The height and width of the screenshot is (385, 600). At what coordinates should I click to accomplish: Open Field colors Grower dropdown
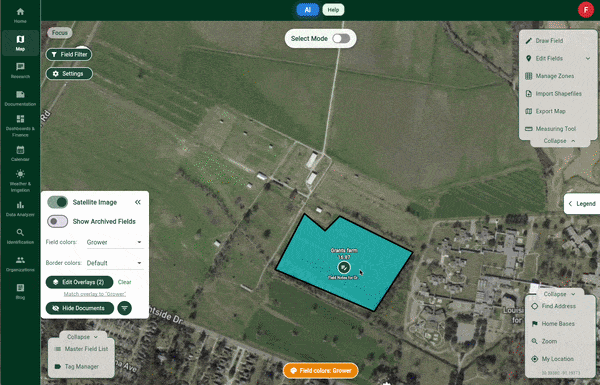[114, 242]
